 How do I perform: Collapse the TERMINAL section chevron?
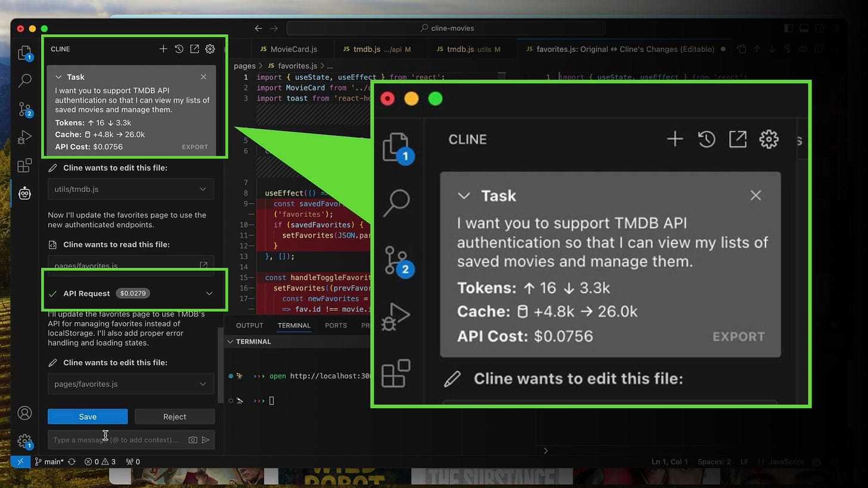[x=230, y=341]
